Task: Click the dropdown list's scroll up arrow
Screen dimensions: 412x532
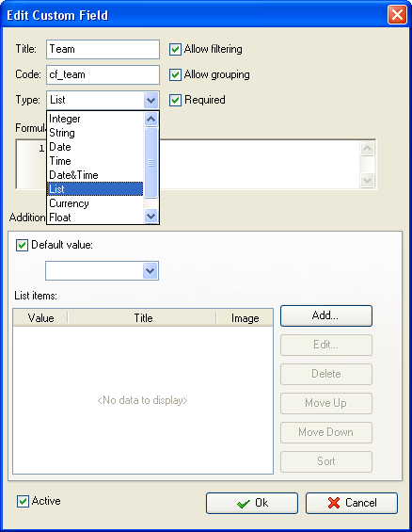Action: pos(151,119)
